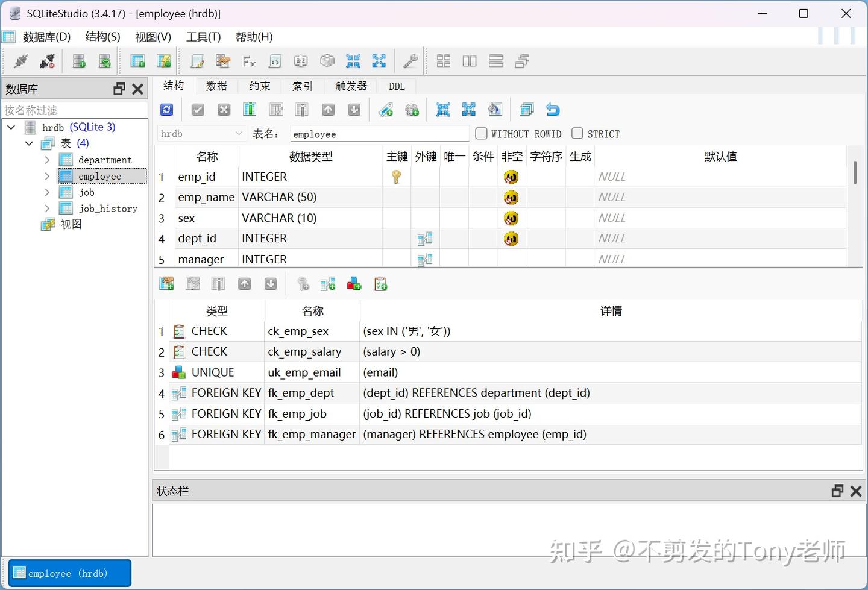Add a new column to employee table
Viewport: 868px width, 590px height.
pos(250,109)
